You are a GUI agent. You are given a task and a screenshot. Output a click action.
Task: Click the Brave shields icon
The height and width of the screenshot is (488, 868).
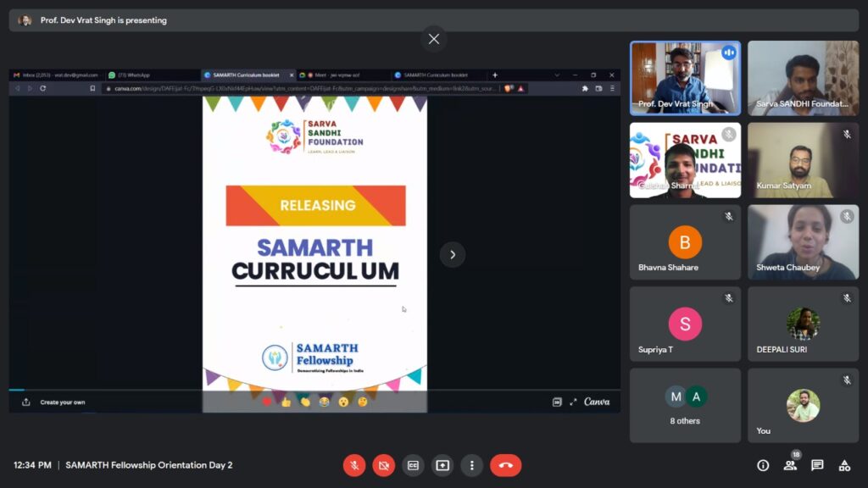point(509,88)
